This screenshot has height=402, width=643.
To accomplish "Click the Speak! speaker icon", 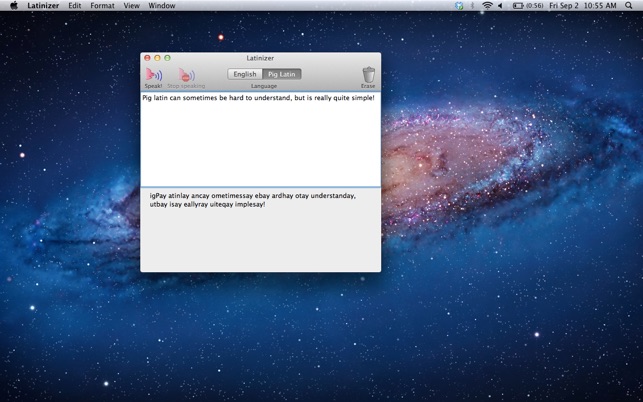I will pyautogui.click(x=154, y=75).
